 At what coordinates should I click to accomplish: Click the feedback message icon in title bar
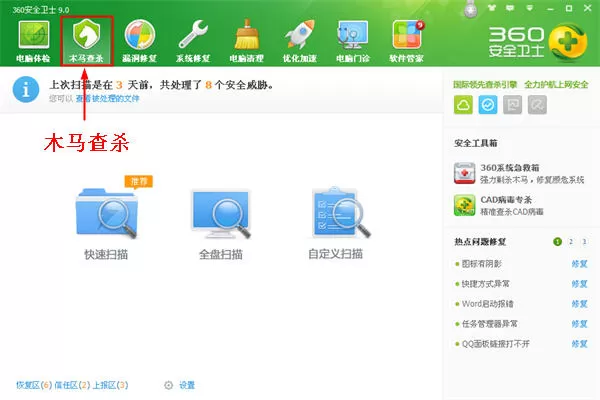(x=510, y=8)
